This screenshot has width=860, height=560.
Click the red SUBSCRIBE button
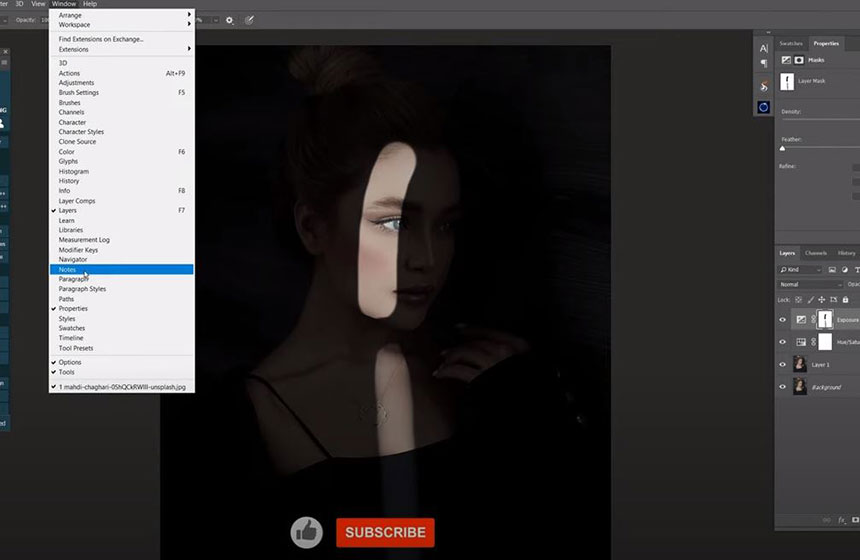pos(385,532)
